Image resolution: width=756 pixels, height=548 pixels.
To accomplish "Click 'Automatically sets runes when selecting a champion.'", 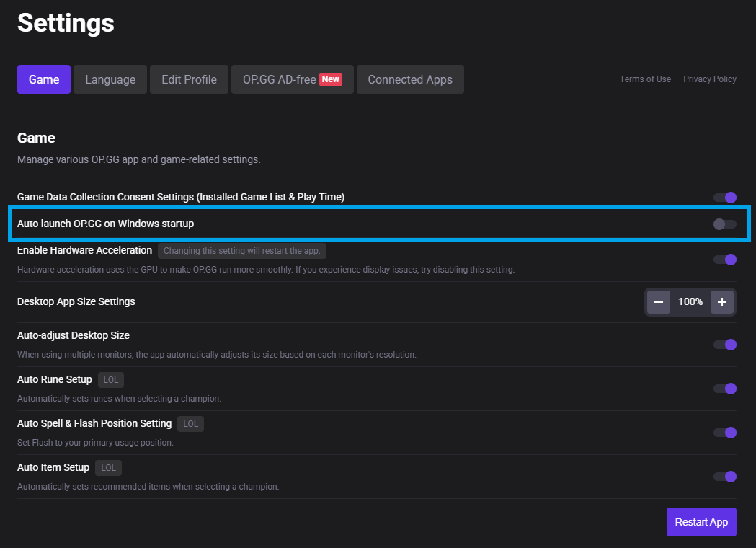I will [x=119, y=399].
